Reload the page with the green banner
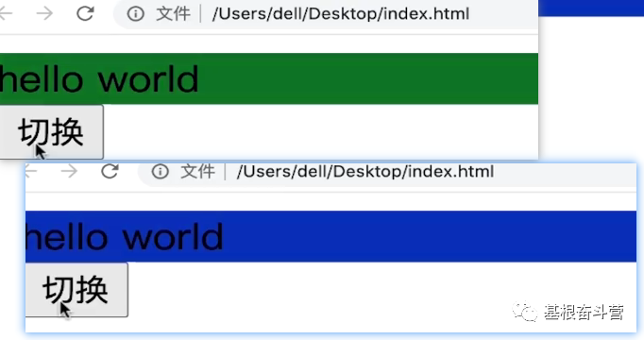Screen dimensions: 644x340 tap(85, 13)
